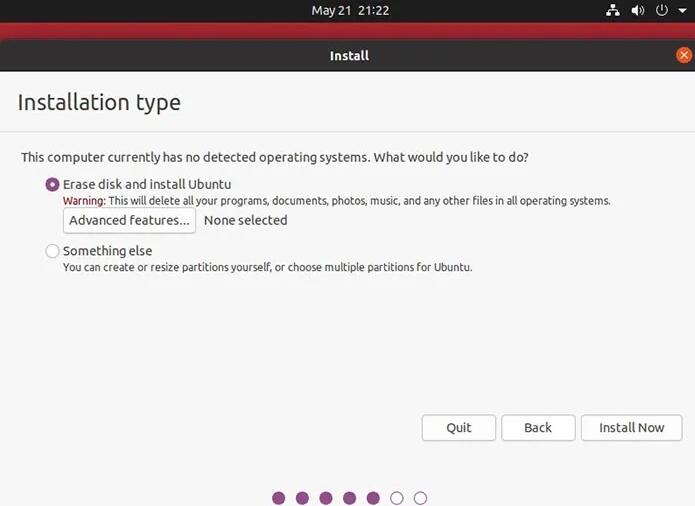Open Advanced features dialog
The image size is (695, 506).
pos(129,220)
